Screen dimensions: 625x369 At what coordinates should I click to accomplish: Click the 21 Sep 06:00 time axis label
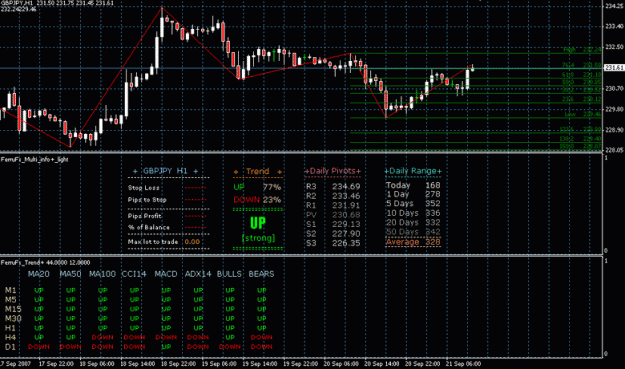click(463, 364)
